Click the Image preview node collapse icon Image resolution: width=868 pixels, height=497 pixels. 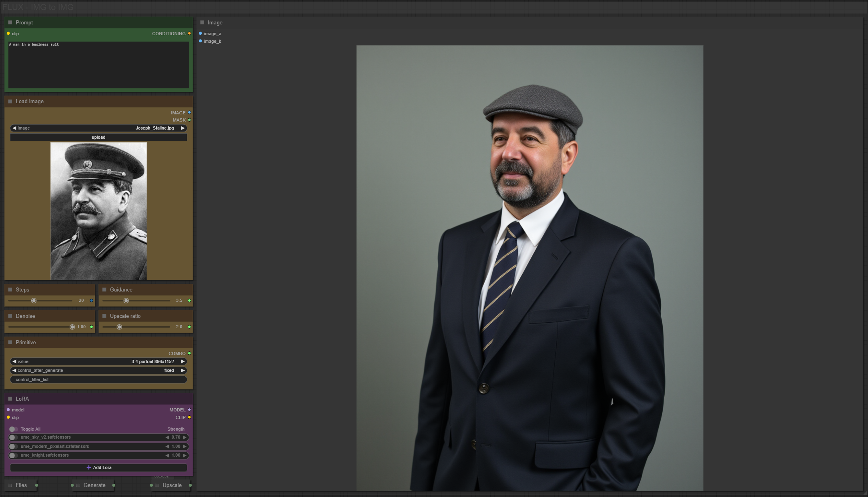click(x=202, y=22)
